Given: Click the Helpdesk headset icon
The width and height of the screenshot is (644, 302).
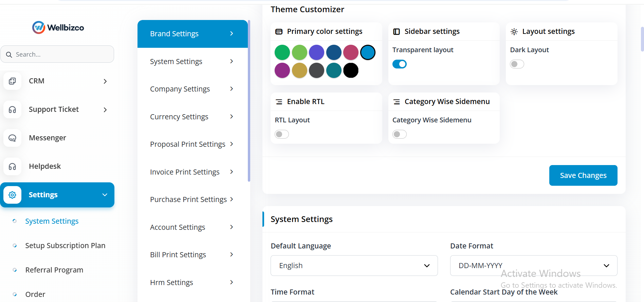Looking at the screenshot, I should [x=12, y=166].
